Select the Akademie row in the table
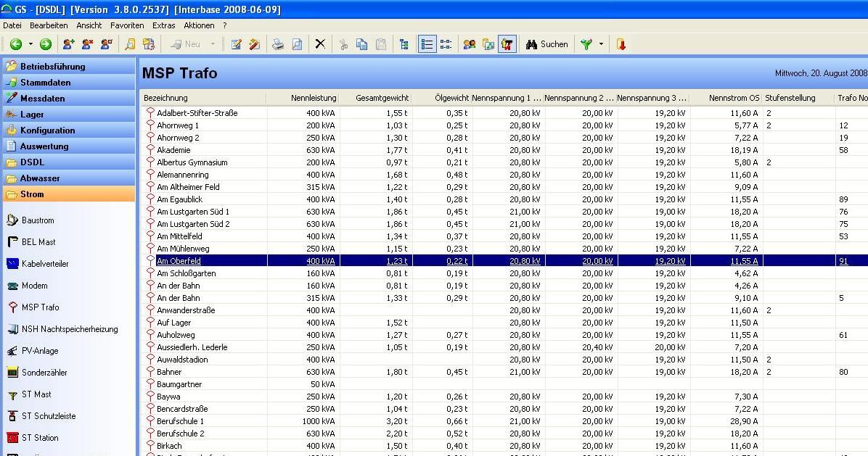Screen dimensions: 868x456 click(173, 150)
